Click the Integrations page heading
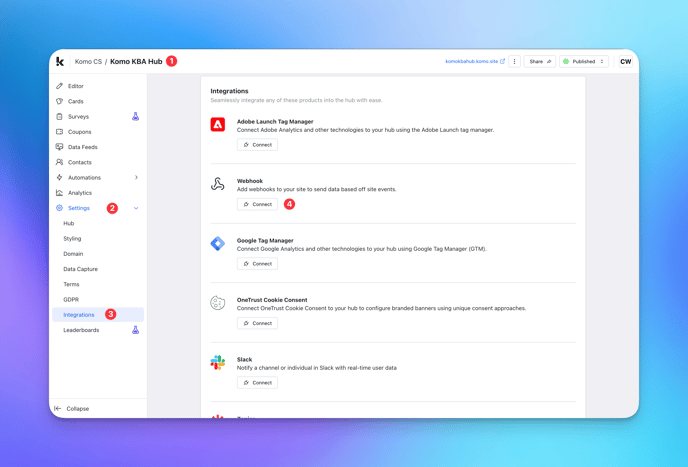 click(229, 91)
